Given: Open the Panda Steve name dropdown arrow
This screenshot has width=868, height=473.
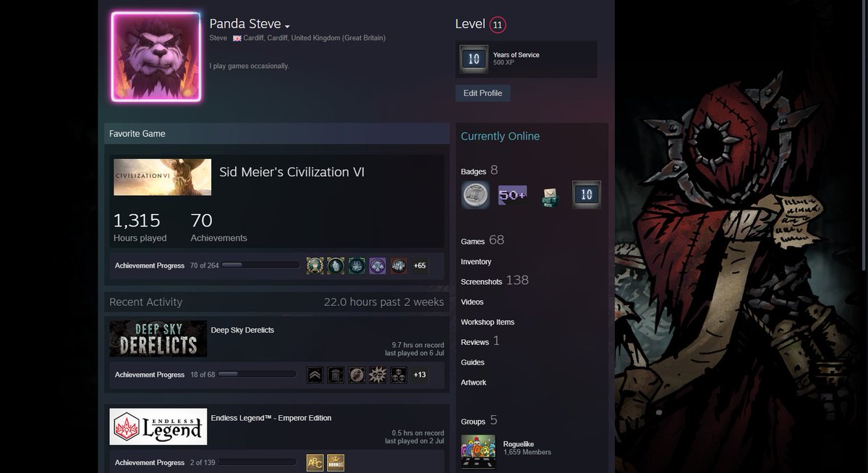Looking at the screenshot, I should 287,26.
